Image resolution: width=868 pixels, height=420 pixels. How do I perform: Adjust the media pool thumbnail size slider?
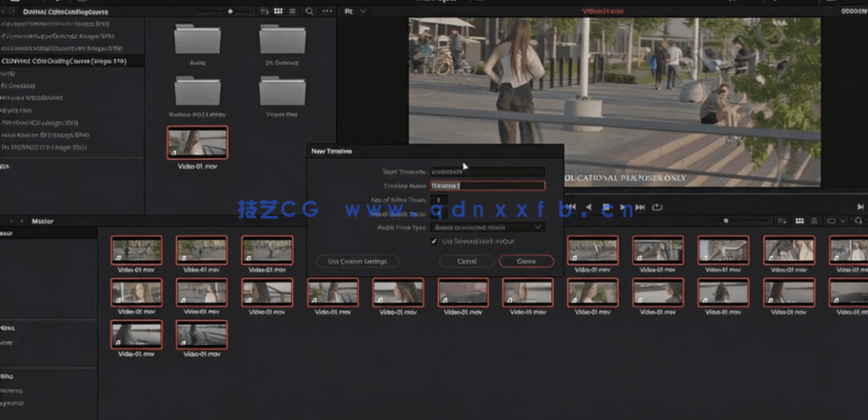click(x=726, y=221)
